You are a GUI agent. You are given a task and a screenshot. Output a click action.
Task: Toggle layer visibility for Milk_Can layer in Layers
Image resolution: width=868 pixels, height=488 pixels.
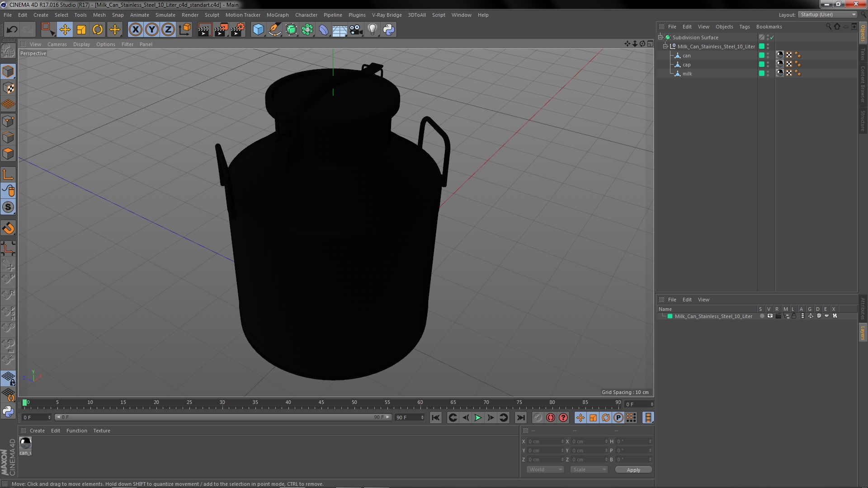coord(770,316)
